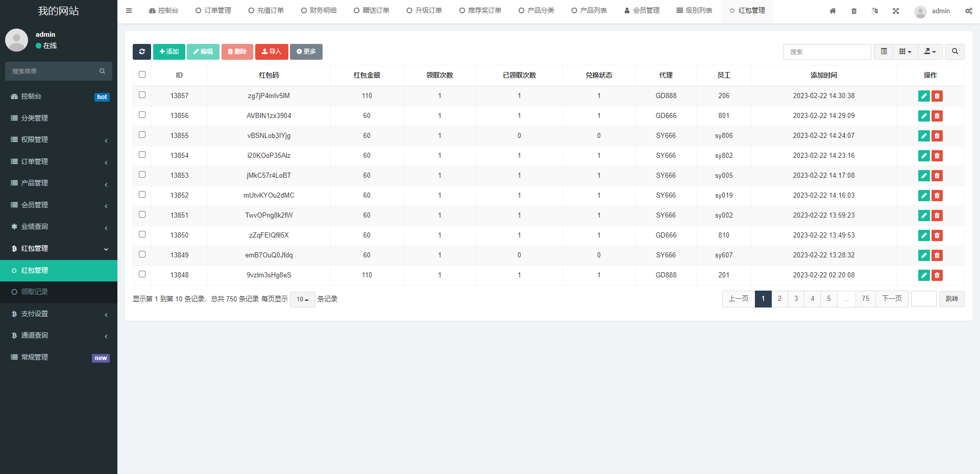980x474 pixels.
Task: Click the trash icon in the top bar
Action: pos(854,11)
